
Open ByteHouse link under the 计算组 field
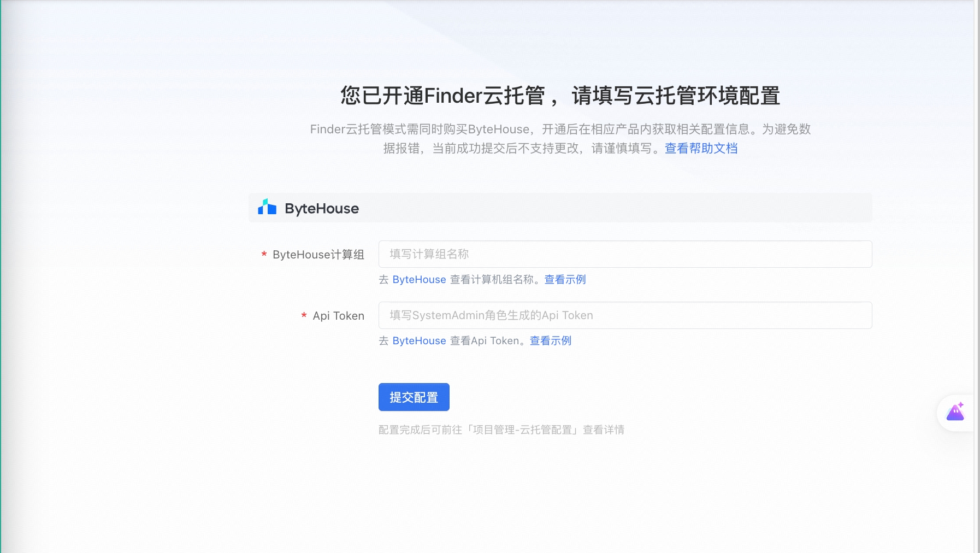click(x=419, y=280)
